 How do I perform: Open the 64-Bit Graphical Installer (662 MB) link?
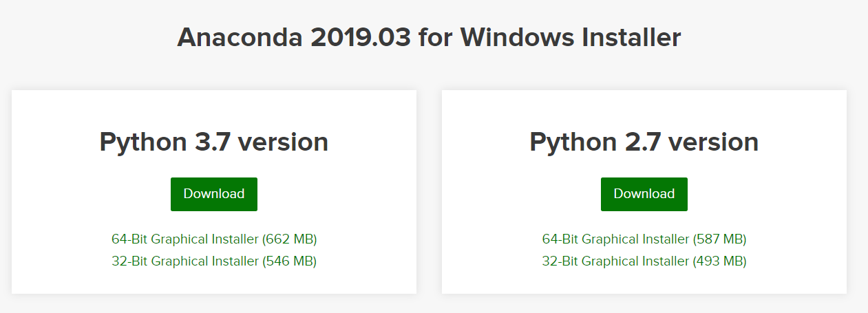coord(213,239)
